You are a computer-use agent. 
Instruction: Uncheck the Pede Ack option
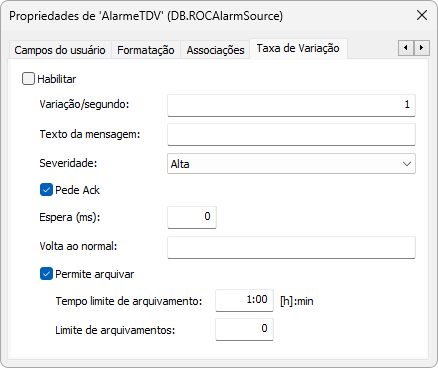pos(46,190)
